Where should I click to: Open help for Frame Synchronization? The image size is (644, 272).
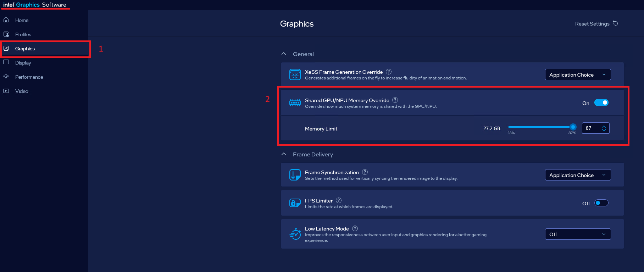tap(365, 172)
